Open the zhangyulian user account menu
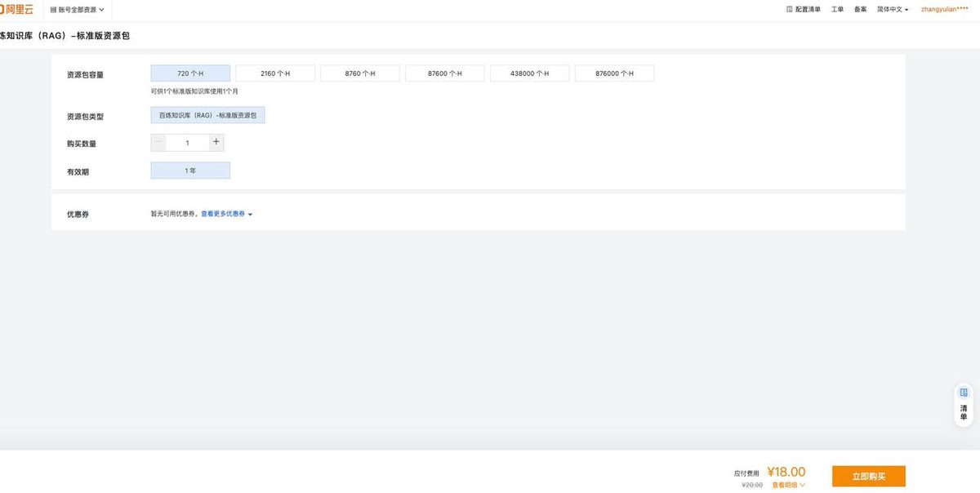Screen dimensions: 980x493 945,10
